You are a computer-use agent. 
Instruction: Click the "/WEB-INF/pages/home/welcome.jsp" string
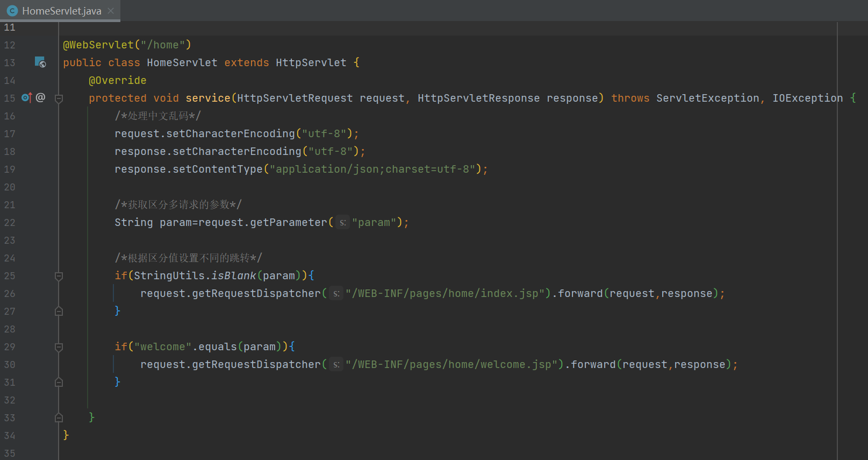[x=451, y=364]
